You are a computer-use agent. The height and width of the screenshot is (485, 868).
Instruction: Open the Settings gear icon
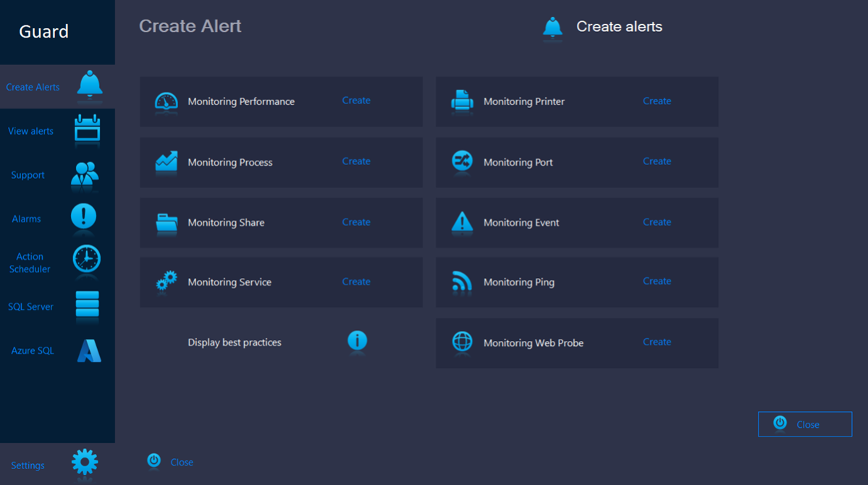(x=85, y=462)
